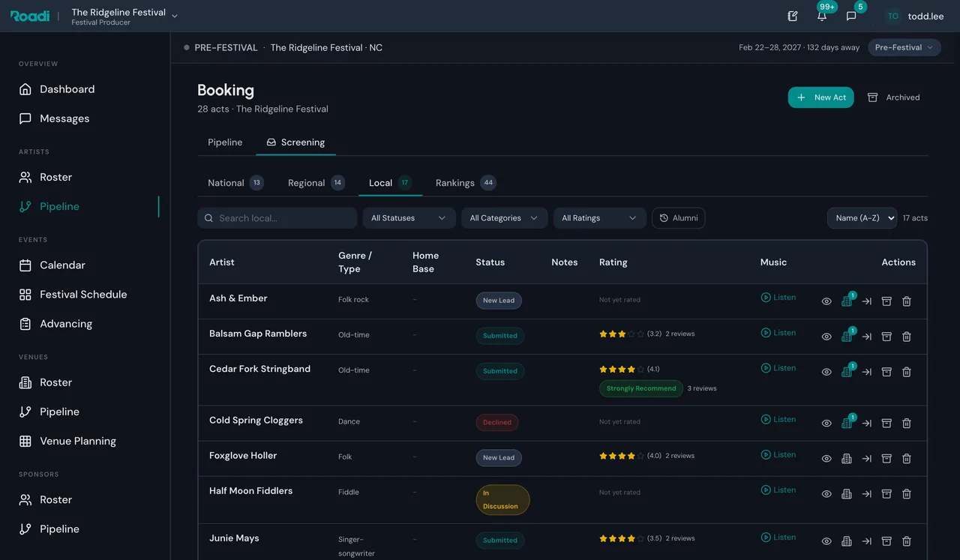Open Name (A–Z) sort dropdown
The image size is (960, 560).
pos(862,218)
